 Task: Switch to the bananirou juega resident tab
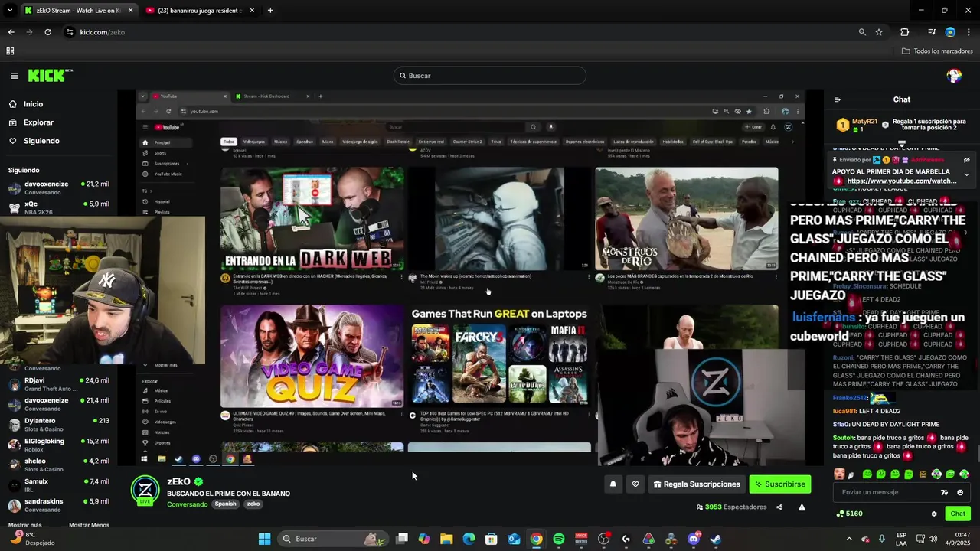tap(199, 11)
